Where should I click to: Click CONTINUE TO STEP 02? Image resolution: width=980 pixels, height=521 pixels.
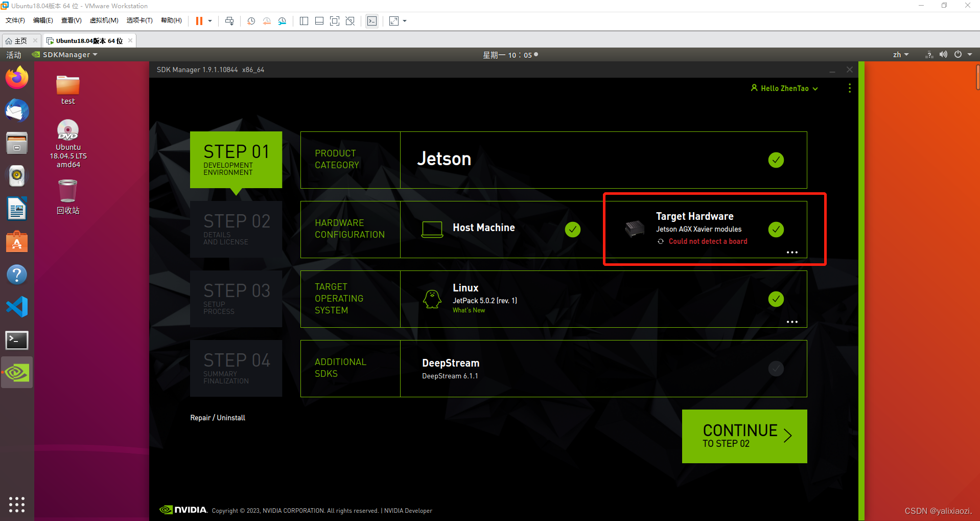pyautogui.click(x=743, y=436)
